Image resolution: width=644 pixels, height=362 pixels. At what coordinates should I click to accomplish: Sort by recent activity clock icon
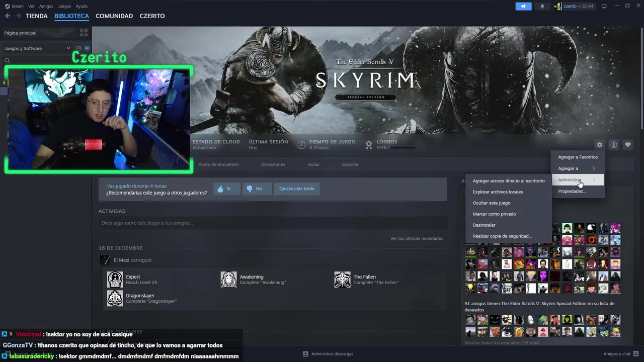(x=78, y=48)
